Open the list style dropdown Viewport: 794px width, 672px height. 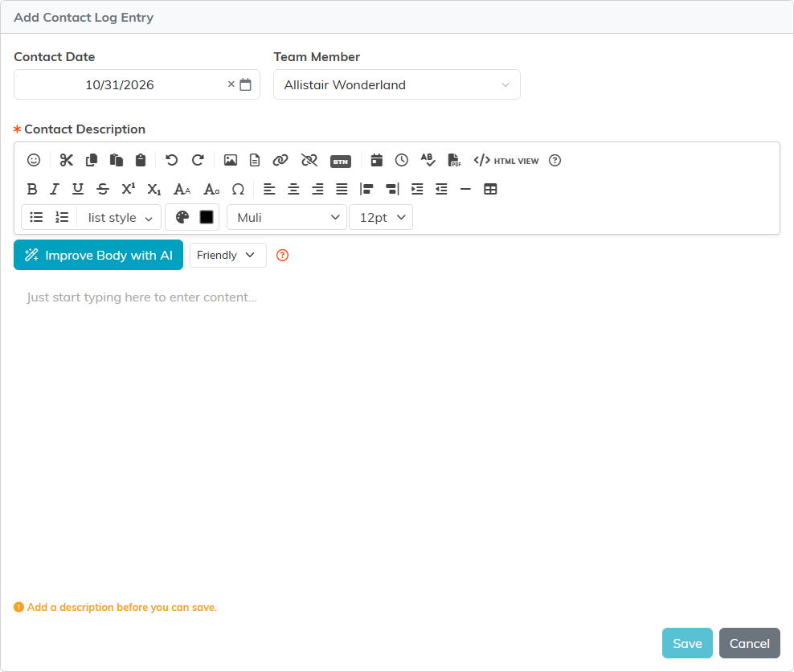click(x=120, y=217)
